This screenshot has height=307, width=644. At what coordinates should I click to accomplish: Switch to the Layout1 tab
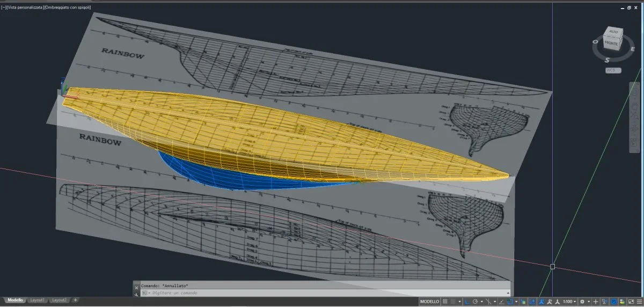pyautogui.click(x=38, y=300)
